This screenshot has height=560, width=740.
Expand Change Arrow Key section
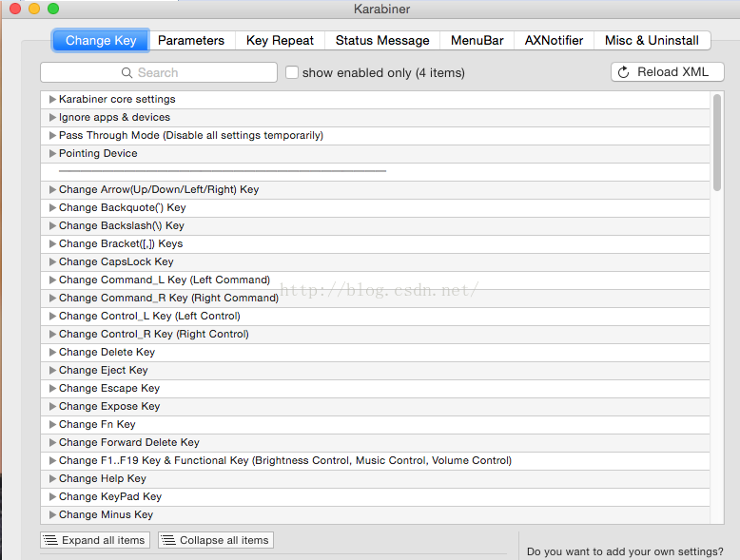click(53, 189)
